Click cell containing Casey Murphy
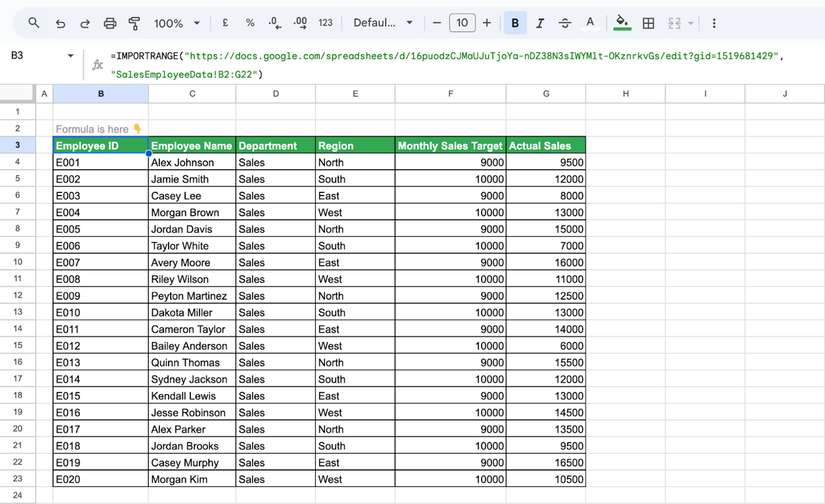This screenshot has width=825, height=504. click(x=192, y=463)
